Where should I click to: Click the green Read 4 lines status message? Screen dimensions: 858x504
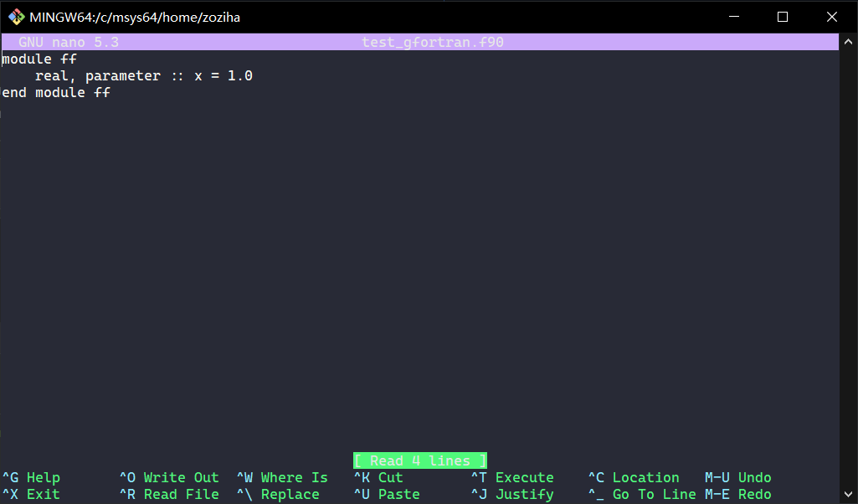point(419,460)
